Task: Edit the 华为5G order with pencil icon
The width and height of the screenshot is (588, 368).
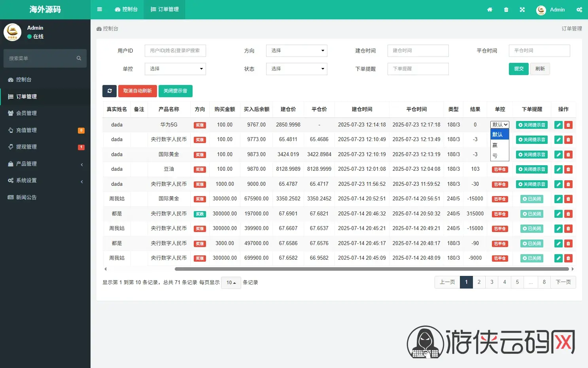Action: tap(558, 125)
